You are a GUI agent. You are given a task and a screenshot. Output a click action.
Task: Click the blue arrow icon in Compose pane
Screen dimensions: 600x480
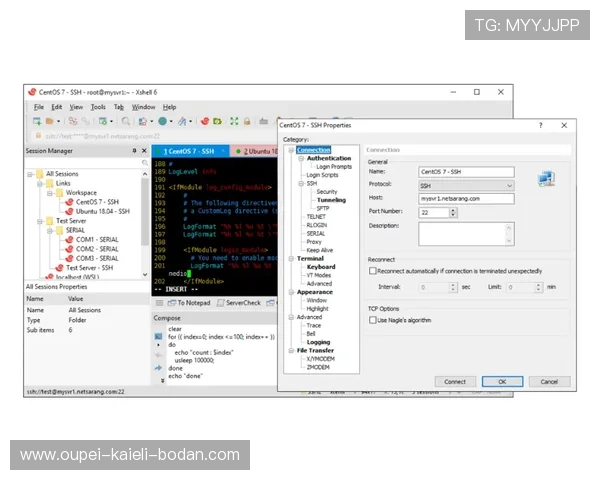(158, 368)
